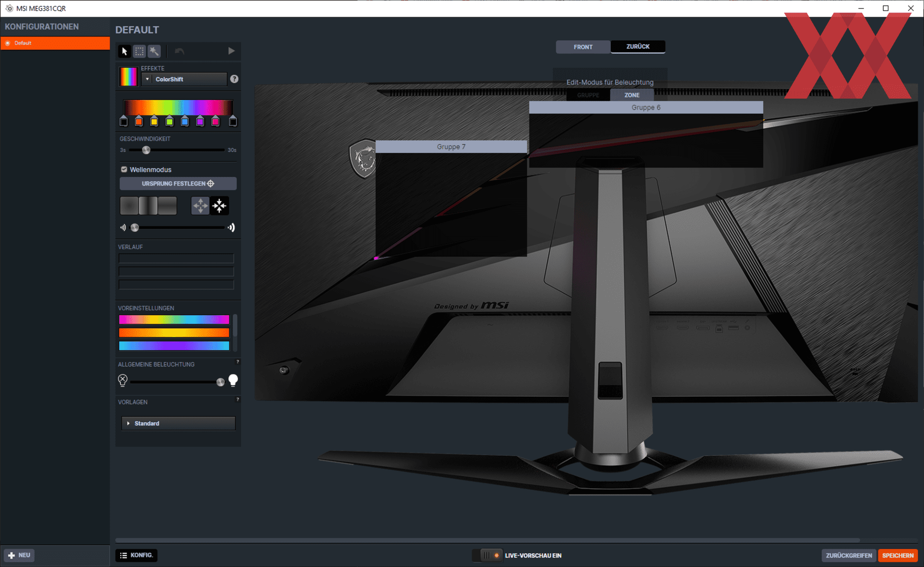The image size is (924, 567).
Task: Toggle the Wellenmodus checkbox
Action: (x=124, y=169)
